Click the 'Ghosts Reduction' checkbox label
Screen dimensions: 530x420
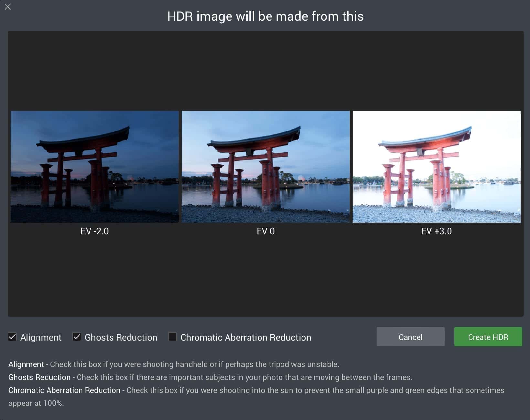click(121, 337)
